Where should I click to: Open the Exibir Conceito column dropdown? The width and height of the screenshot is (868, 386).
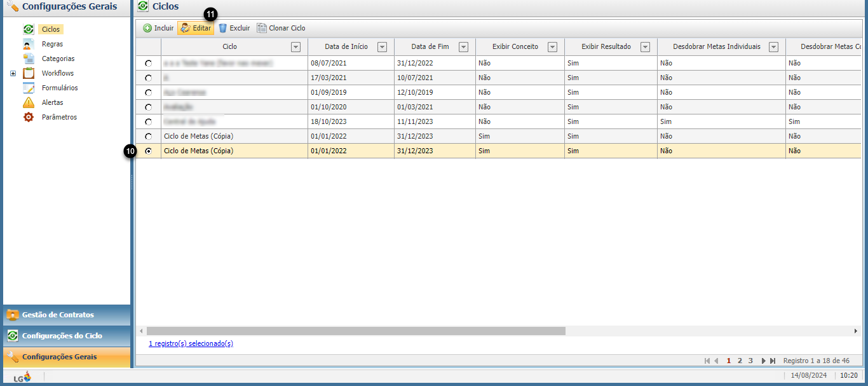tap(552, 47)
